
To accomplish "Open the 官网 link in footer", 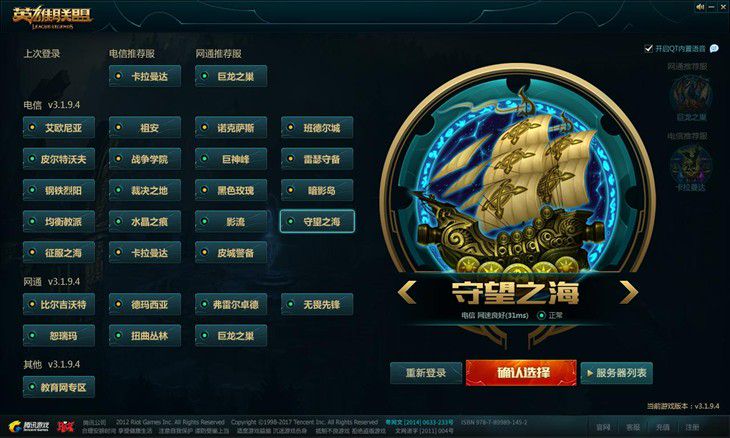I will point(603,427).
